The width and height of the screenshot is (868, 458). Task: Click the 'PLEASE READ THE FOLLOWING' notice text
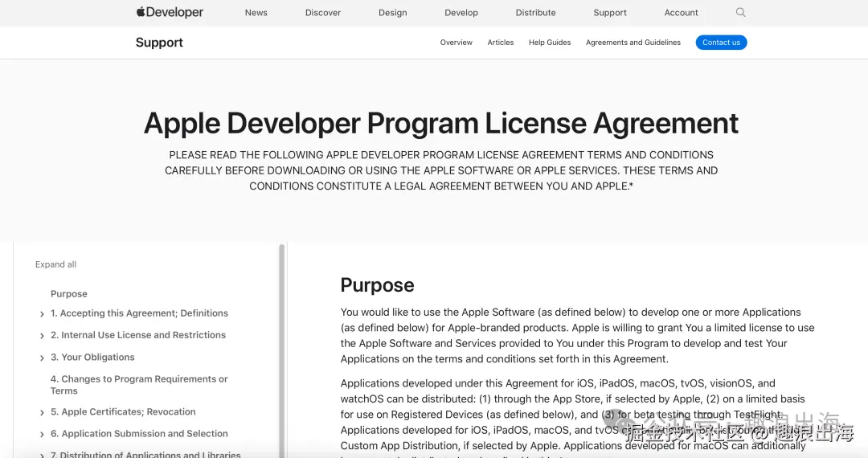coord(441,170)
